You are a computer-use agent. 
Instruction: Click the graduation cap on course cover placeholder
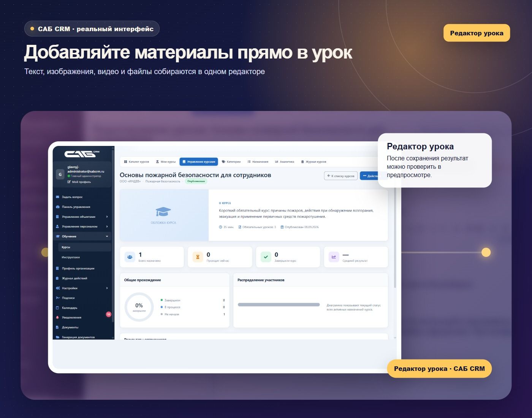coord(163,212)
